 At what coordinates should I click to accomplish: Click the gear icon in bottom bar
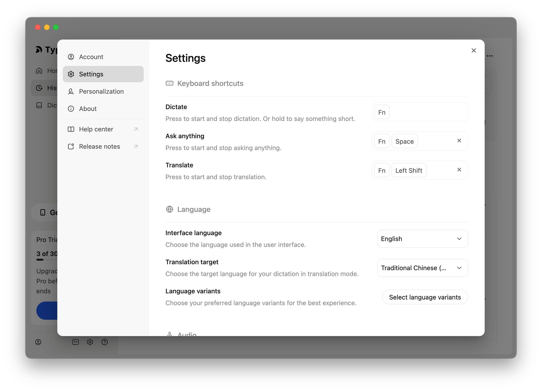click(90, 342)
